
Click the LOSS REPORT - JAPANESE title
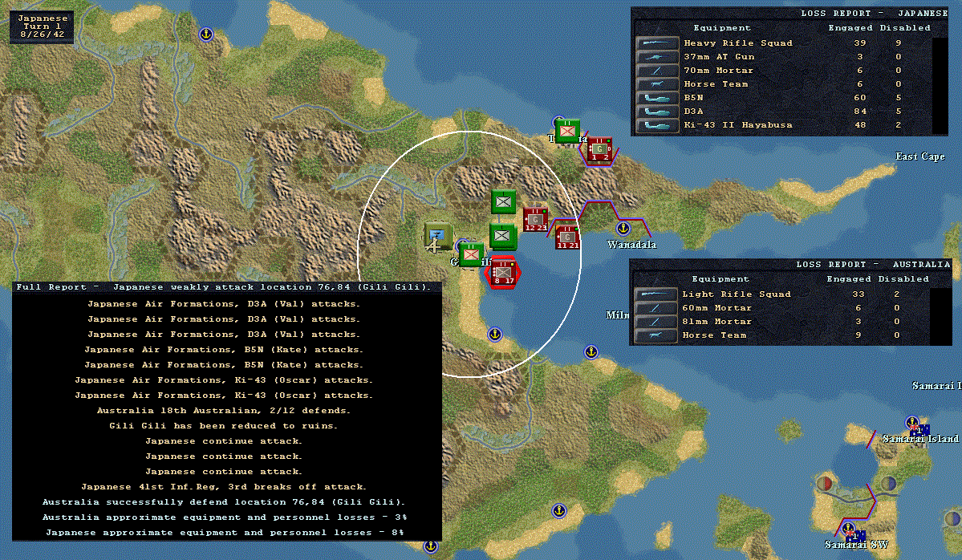(874, 13)
